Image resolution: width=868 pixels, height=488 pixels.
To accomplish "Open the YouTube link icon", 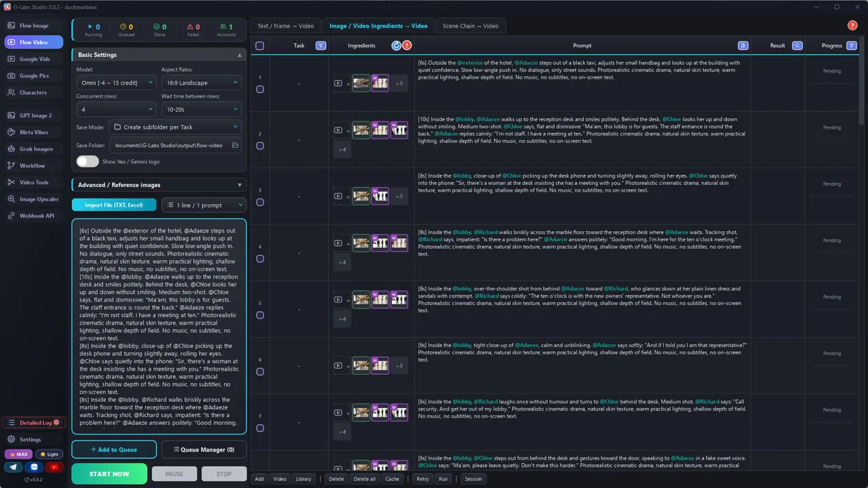I will click(x=54, y=467).
